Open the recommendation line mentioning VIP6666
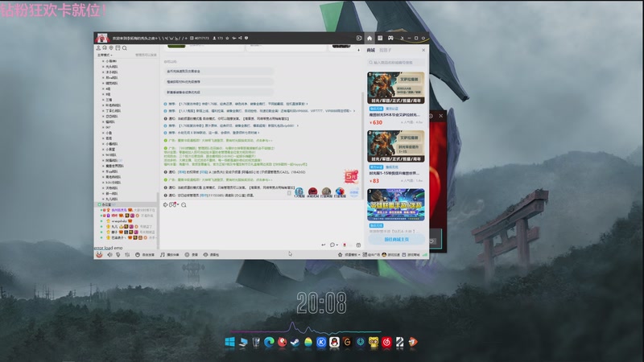This screenshot has height=362, width=644. [x=259, y=111]
